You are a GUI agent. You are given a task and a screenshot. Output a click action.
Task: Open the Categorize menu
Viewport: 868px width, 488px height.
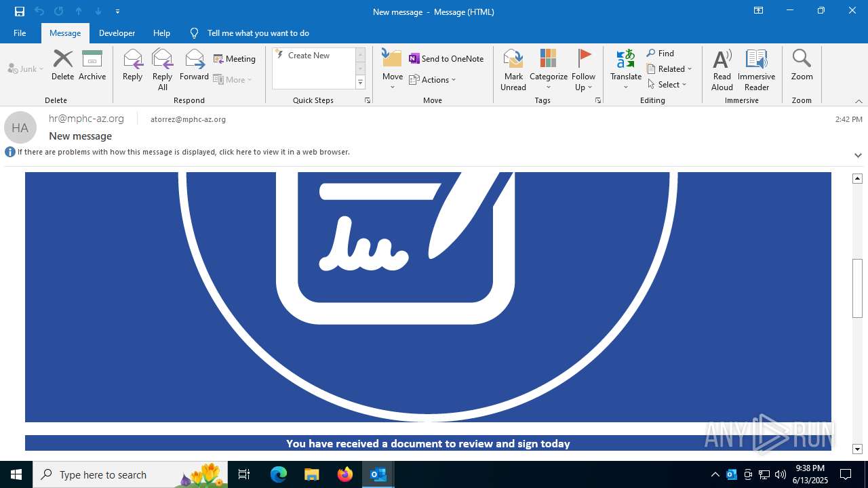click(548, 70)
